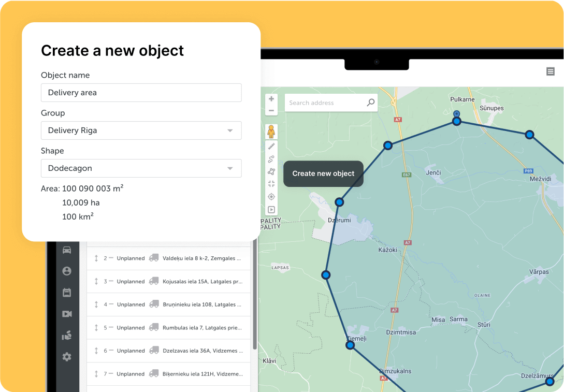Click the polygon vertex near Pulkarne
Viewport: 564px width, 392px height.
pyautogui.click(x=456, y=121)
